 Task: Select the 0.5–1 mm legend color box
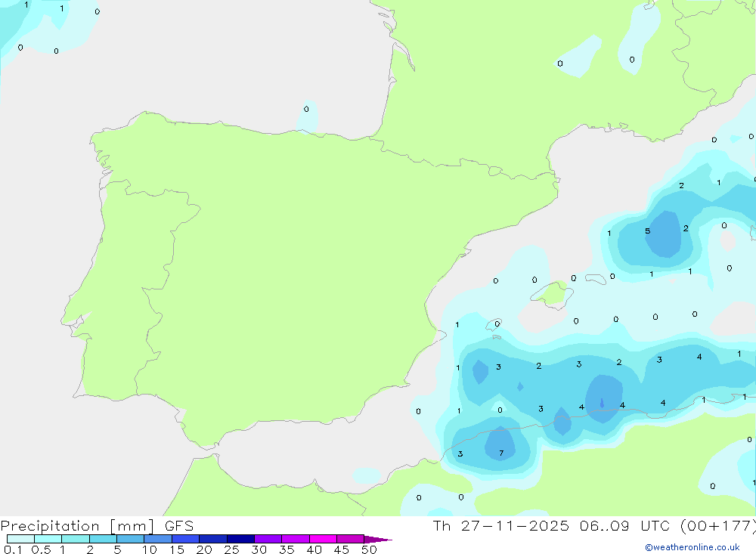(x=48, y=539)
